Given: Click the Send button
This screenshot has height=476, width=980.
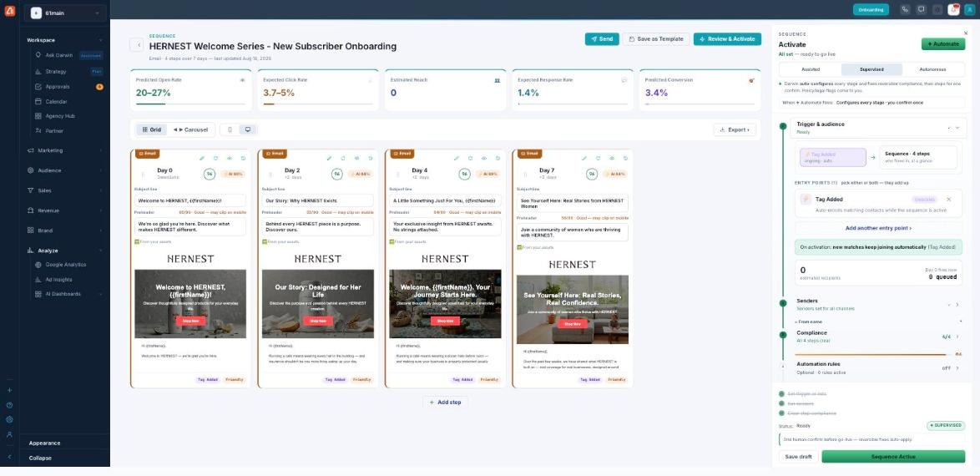Looking at the screenshot, I should coord(602,38).
